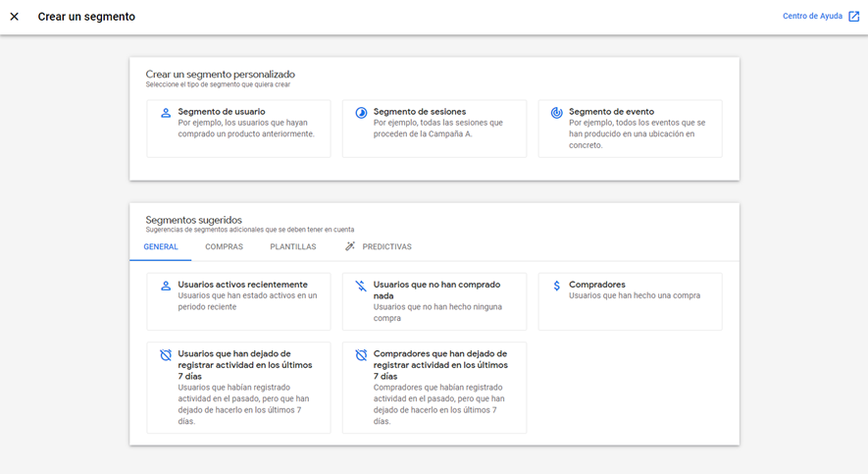Click text 'Sugerencias de segmentos adicionales que se deben tener en cuenta'
The width and height of the screenshot is (868, 474).
[250, 230]
